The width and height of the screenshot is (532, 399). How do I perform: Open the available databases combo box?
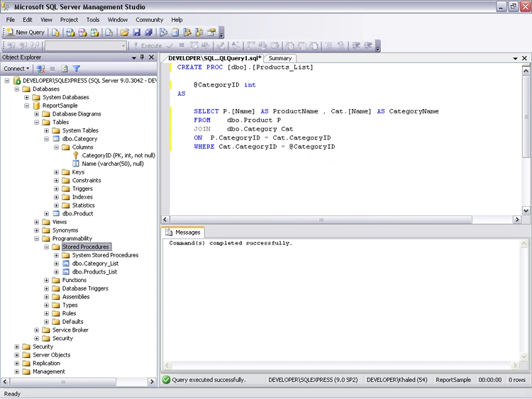click(x=86, y=45)
